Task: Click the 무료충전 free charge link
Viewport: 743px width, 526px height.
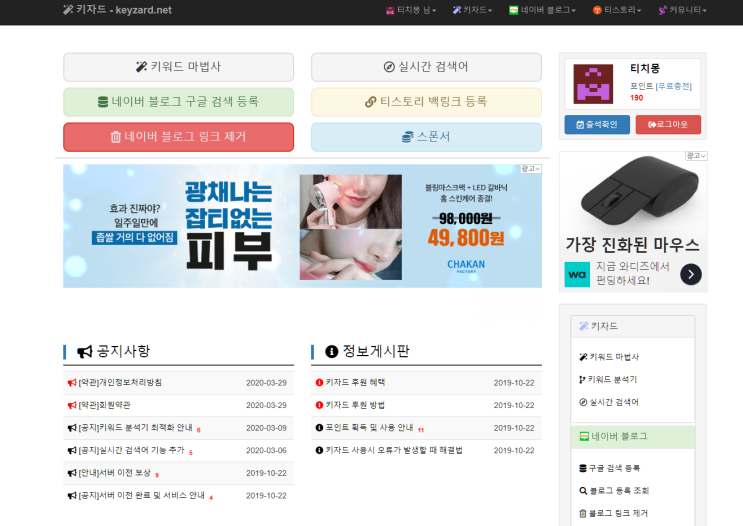Action: (x=673, y=86)
